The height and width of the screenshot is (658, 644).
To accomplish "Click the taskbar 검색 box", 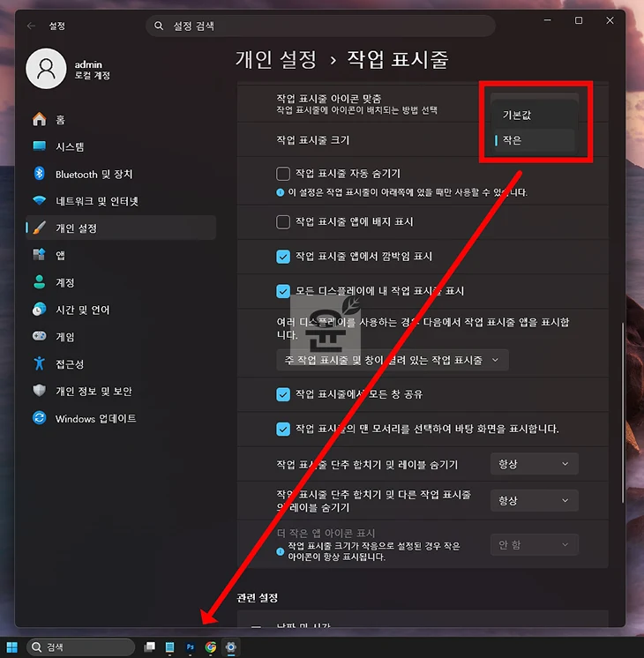I will [x=80, y=647].
